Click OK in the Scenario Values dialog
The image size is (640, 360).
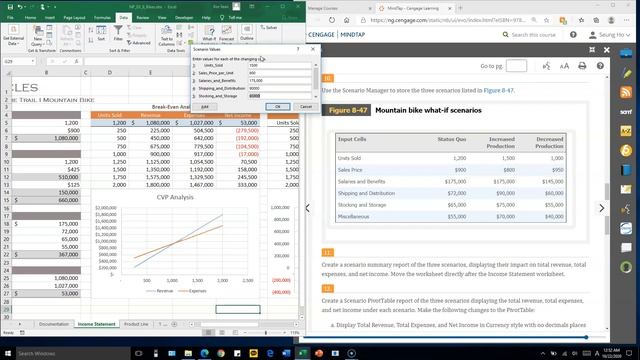(278, 107)
